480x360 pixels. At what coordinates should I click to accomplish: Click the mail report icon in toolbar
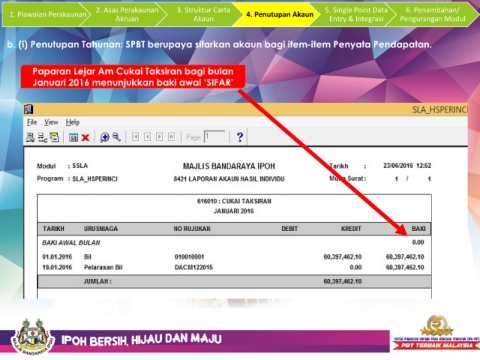(x=54, y=137)
